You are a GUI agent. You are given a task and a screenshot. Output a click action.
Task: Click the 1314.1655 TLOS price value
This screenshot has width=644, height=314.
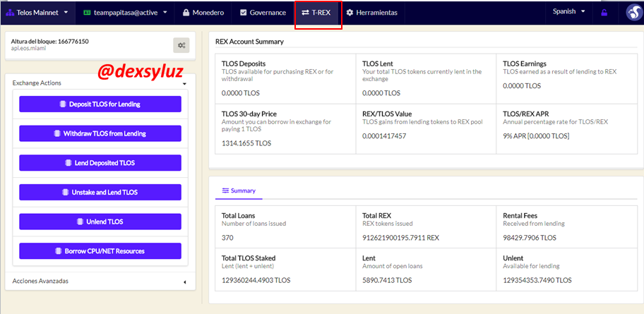tap(246, 143)
